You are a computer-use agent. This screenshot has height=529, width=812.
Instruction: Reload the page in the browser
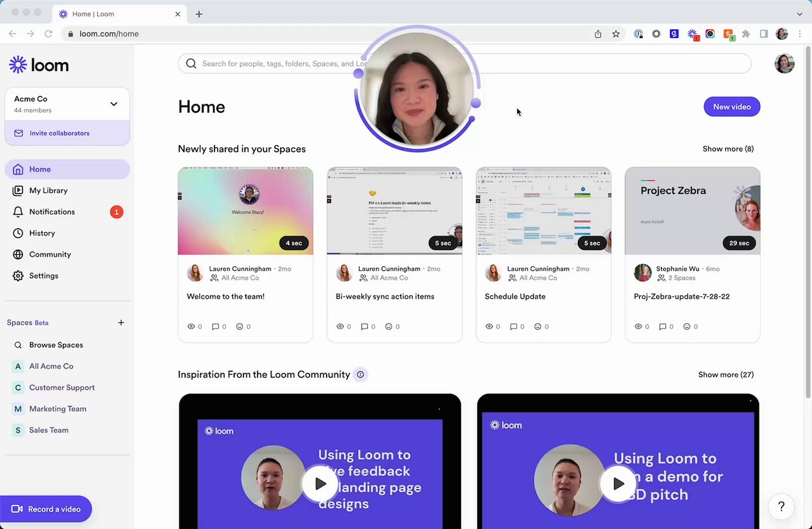point(48,34)
